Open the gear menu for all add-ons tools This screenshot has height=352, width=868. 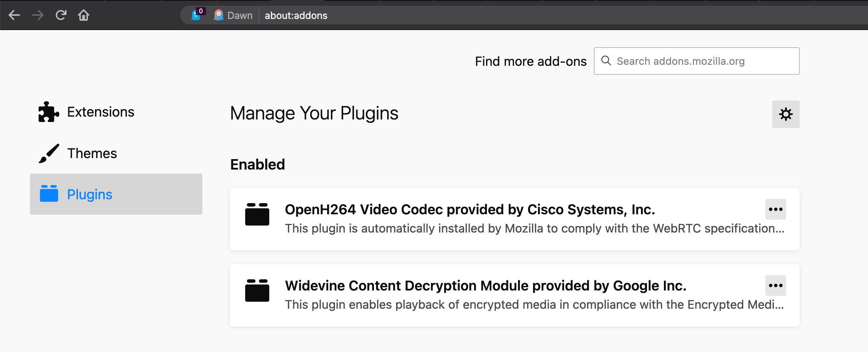tap(785, 114)
